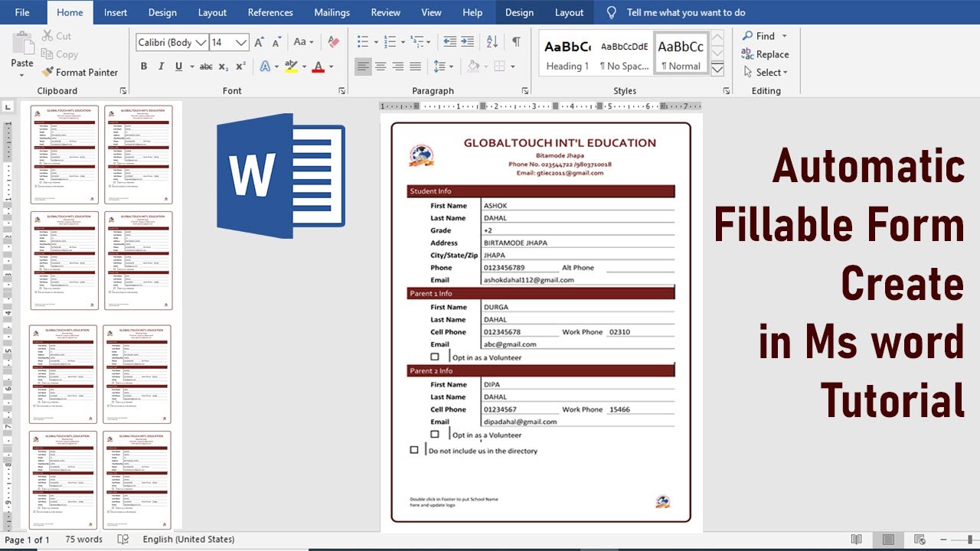Click the proofing check icon in status bar

point(122,540)
